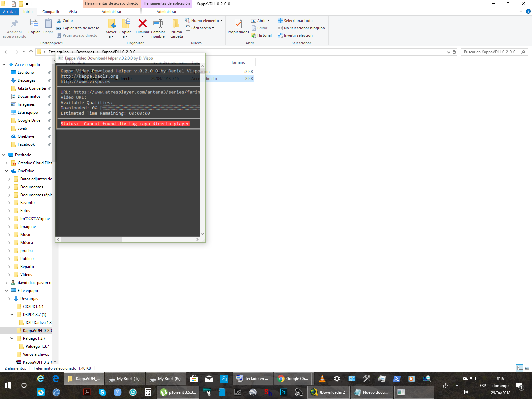Viewport: 532px width, 399px height.
Task: Click the Buscar en KappaVDH search field
Action: [x=490, y=52]
